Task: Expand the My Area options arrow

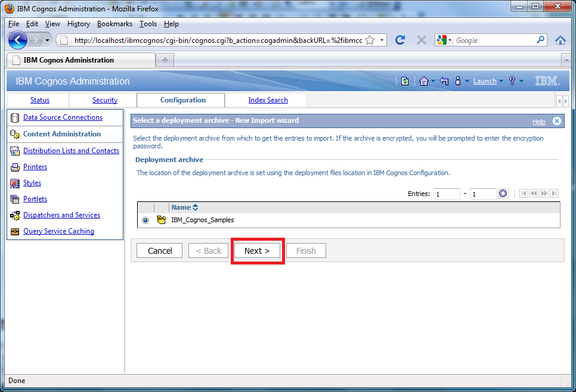Action: pyautogui.click(x=467, y=81)
